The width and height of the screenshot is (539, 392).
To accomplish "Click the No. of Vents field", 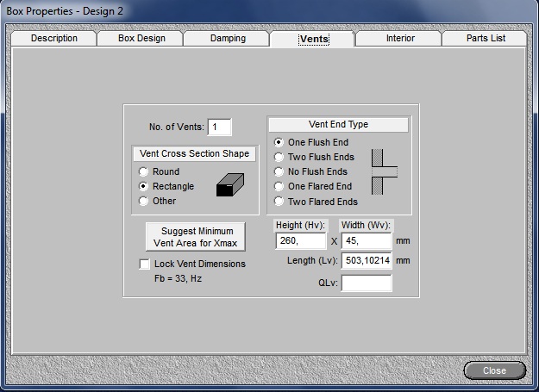I will tap(219, 128).
